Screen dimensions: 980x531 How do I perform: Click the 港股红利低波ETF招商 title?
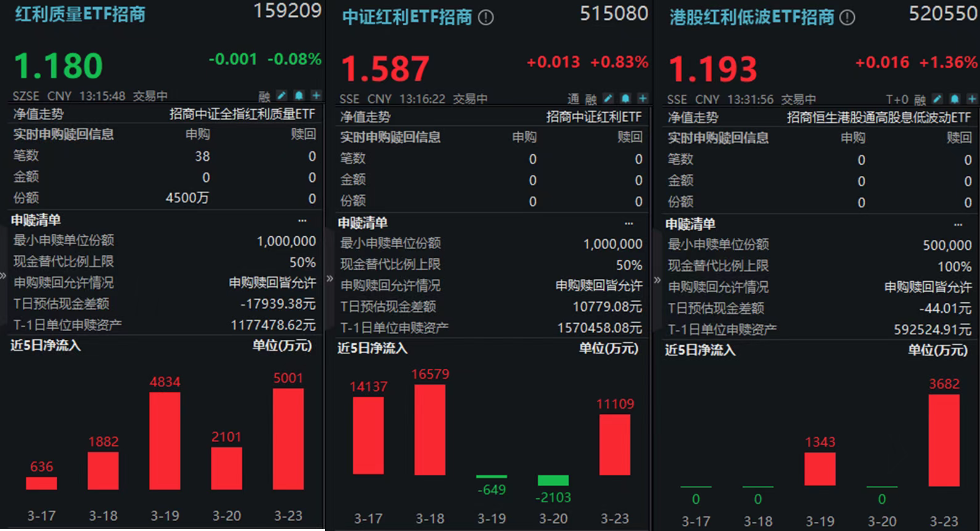coord(752,17)
